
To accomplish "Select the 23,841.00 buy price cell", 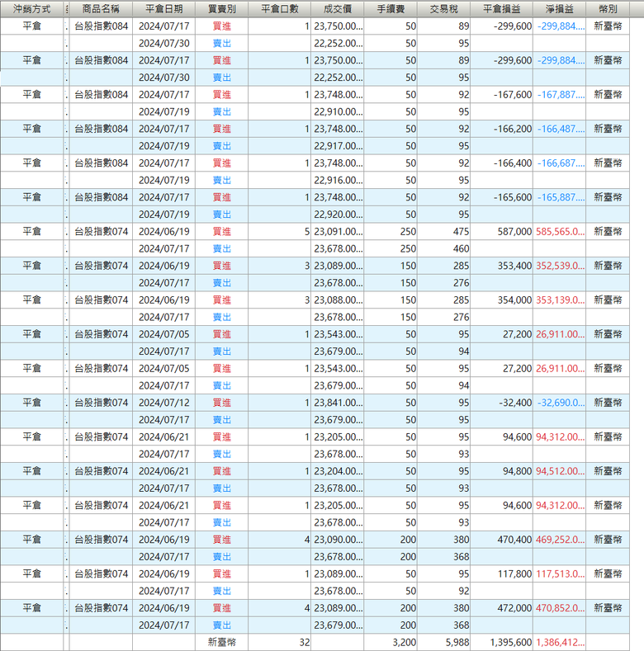I will (x=338, y=403).
